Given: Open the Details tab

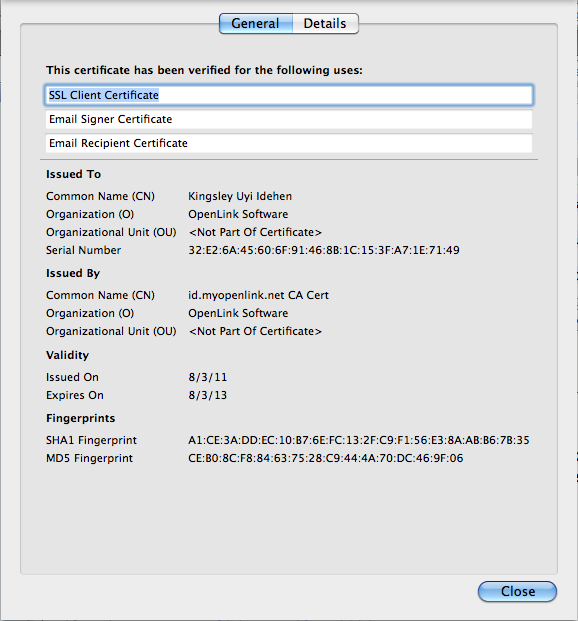Looking at the screenshot, I should [x=325, y=23].
